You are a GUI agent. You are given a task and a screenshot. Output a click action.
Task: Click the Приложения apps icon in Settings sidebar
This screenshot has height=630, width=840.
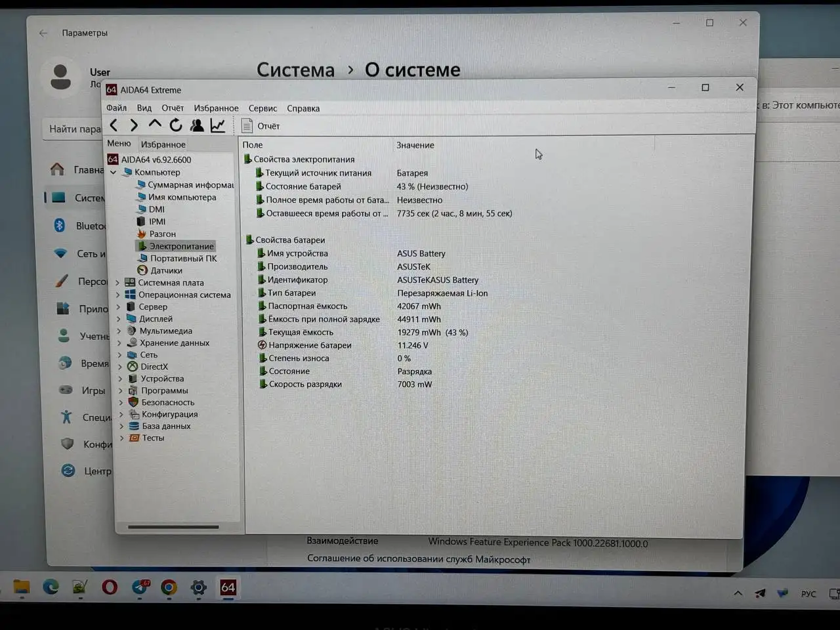coord(63,308)
